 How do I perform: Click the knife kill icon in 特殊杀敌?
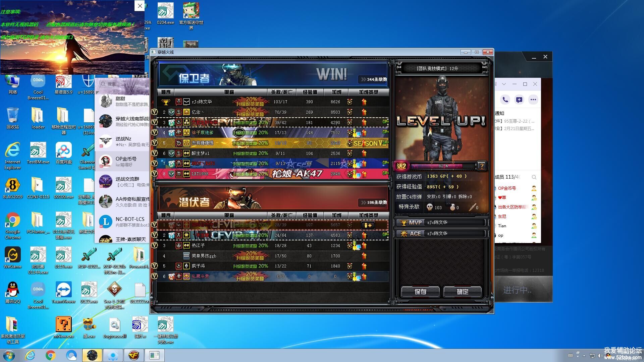click(472, 207)
